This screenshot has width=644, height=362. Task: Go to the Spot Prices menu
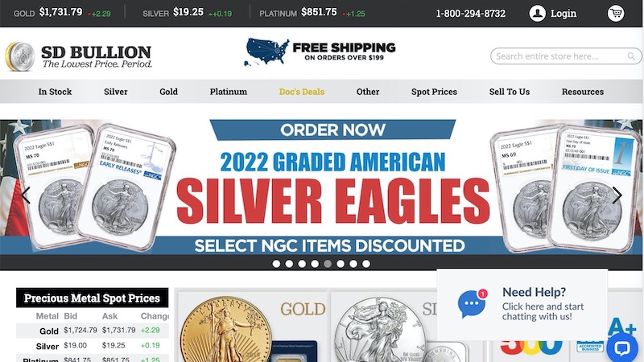434,92
